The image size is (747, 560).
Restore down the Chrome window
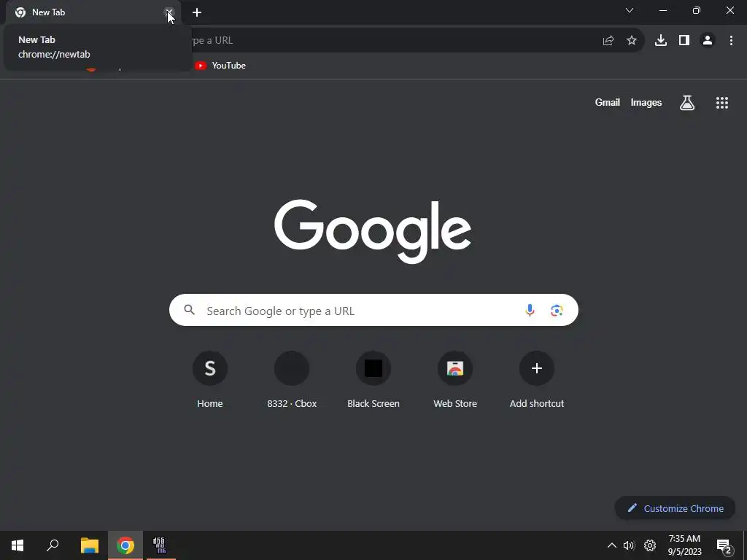click(697, 10)
